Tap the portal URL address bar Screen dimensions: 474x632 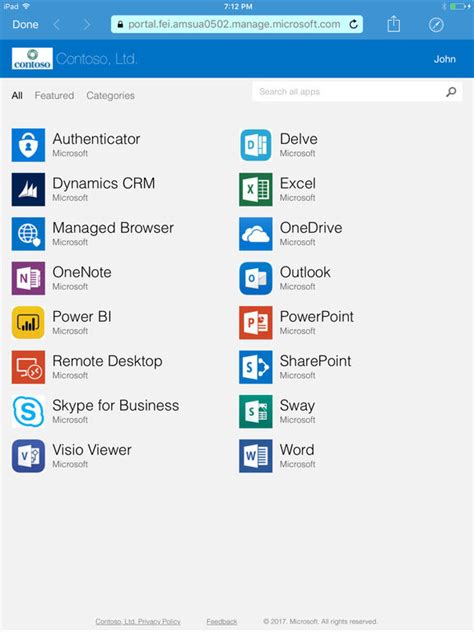point(237,25)
